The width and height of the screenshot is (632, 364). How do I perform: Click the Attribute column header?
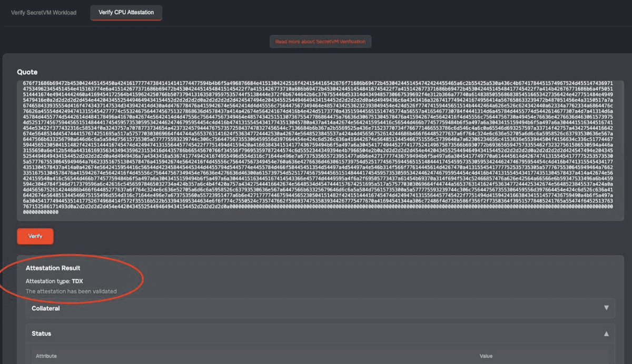(x=46, y=356)
